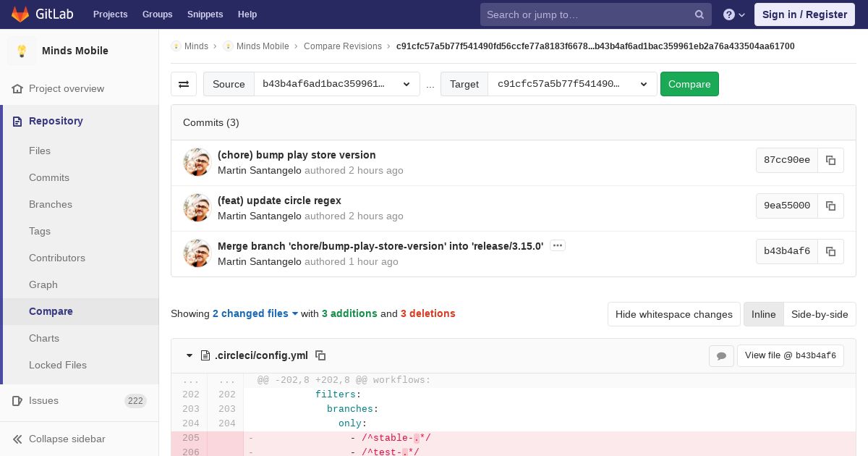Switch diff view to Side-by-side
Image resolution: width=868 pixels, height=456 pixels.
click(x=819, y=314)
